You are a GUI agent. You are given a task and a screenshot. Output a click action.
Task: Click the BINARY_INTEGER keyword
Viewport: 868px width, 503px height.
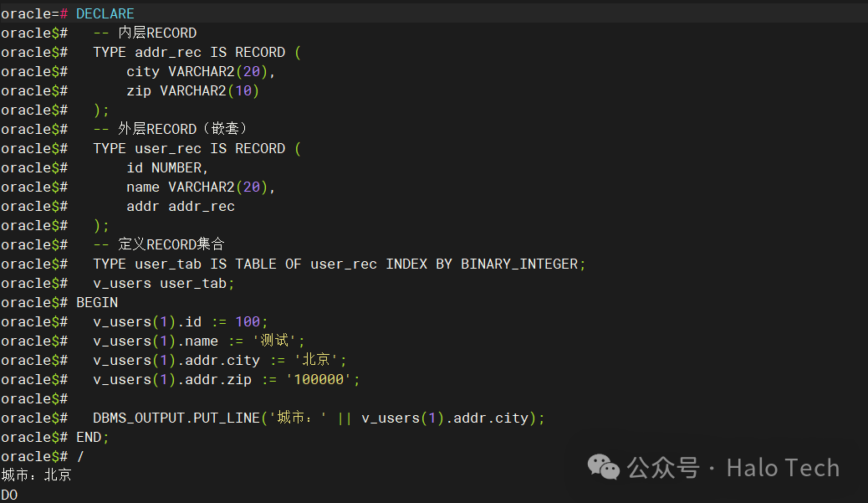(x=519, y=264)
